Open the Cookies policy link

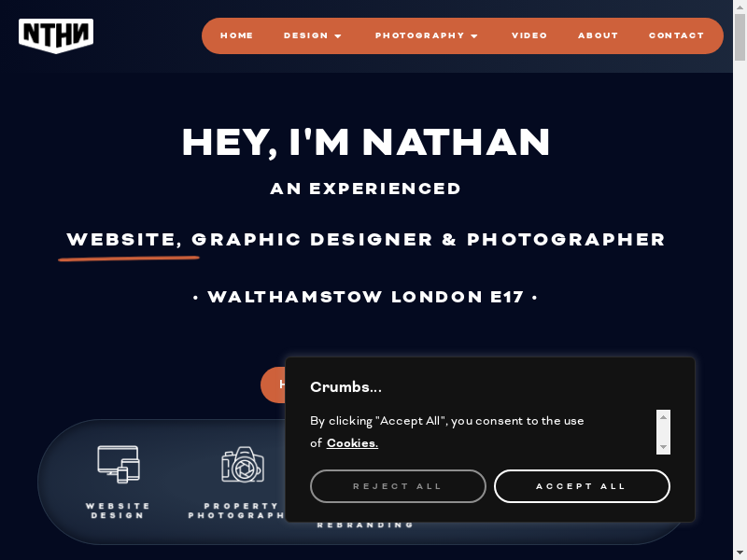point(352,443)
